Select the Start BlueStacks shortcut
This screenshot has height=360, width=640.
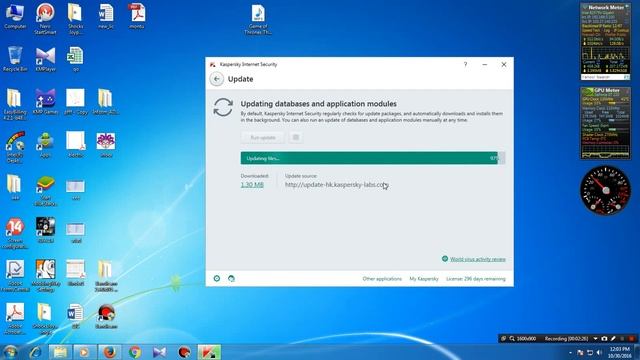coord(45,191)
